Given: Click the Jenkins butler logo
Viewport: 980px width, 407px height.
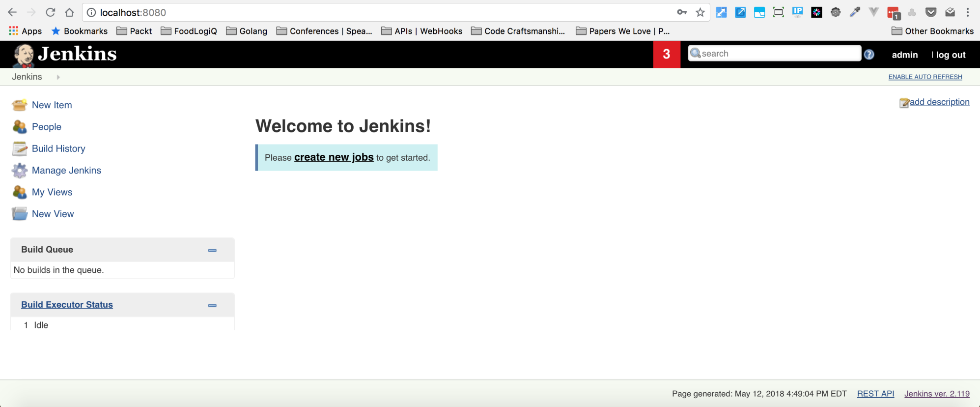Looking at the screenshot, I should 23,55.
